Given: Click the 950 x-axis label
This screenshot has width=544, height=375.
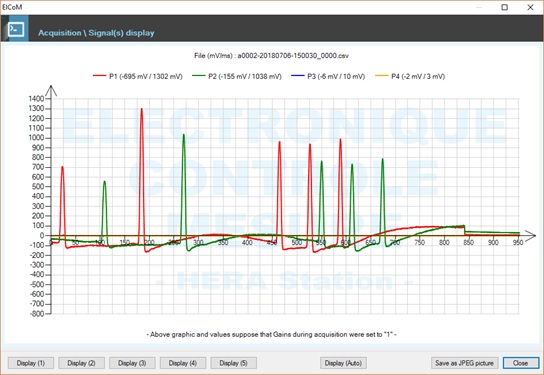Looking at the screenshot, I should click(x=518, y=242).
